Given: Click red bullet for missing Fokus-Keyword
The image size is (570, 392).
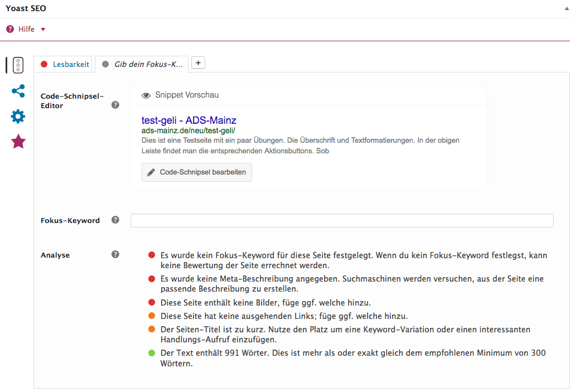Looking at the screenshot, I should 152,255.
